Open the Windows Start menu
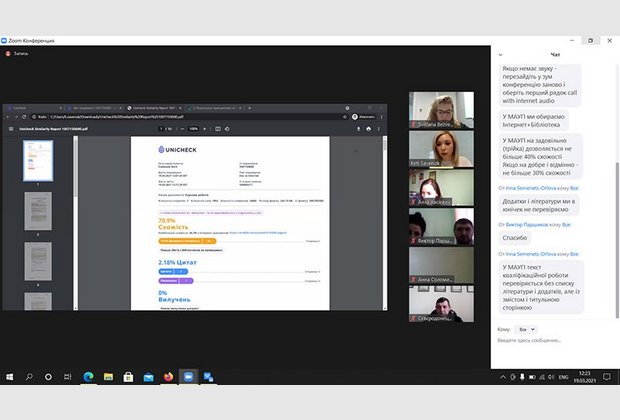The image size is (620, 420). [x=9, y=377]
